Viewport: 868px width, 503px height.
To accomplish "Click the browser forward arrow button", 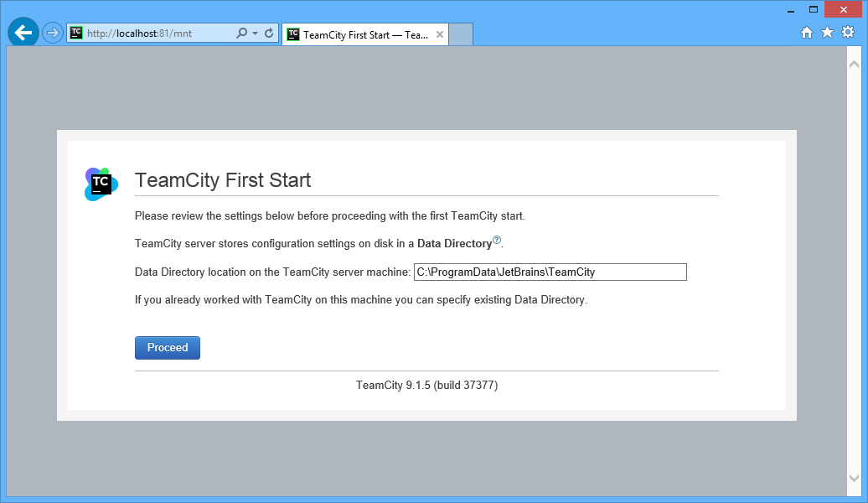I will 53,34.
